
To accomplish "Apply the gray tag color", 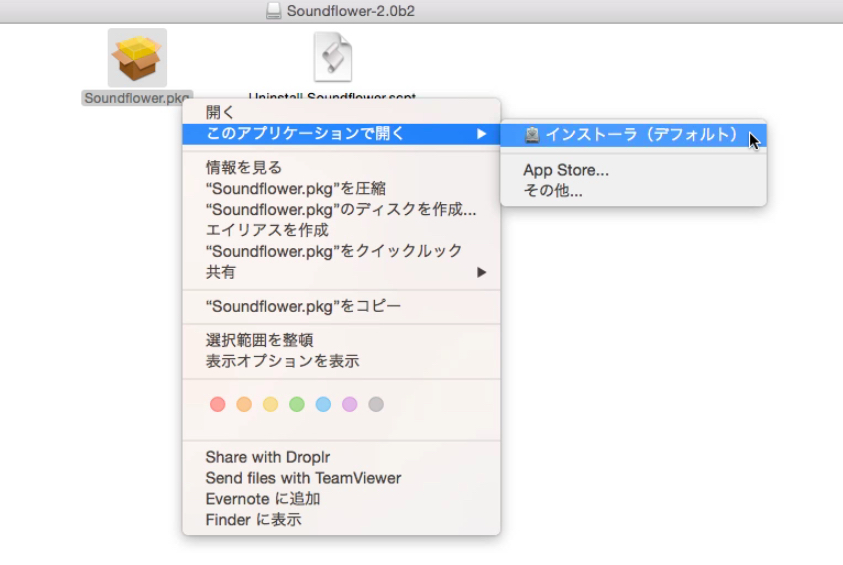I will point(376,404).
